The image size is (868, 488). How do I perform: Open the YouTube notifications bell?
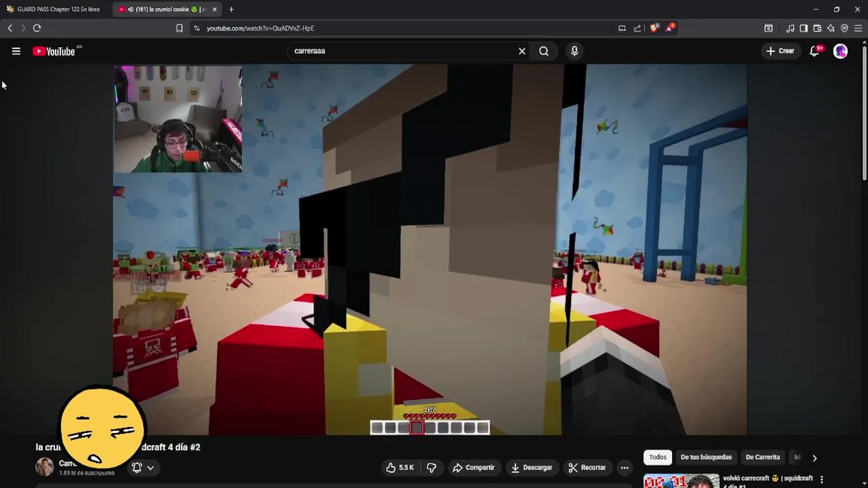point(815,51)
